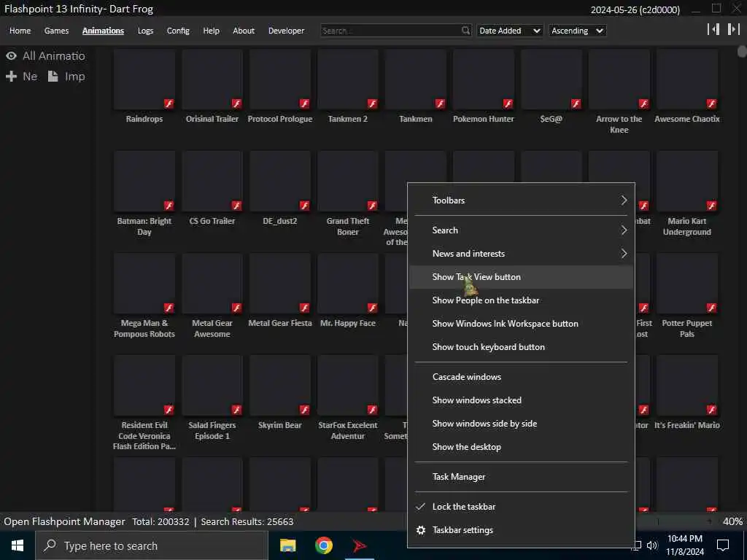This screenshot has width=747, height=560.
Task: Click Flash icon on Tankmen 2 thumbnail
Action: (372, 104)
